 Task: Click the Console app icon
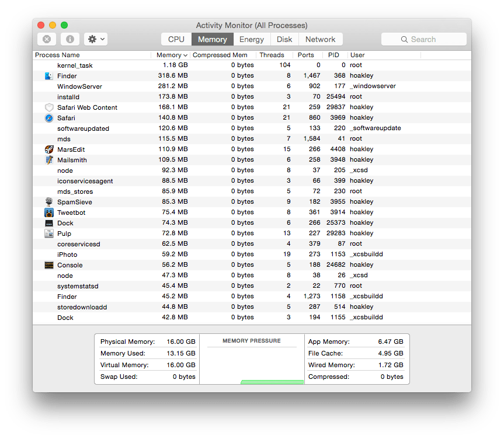(49, 265)
